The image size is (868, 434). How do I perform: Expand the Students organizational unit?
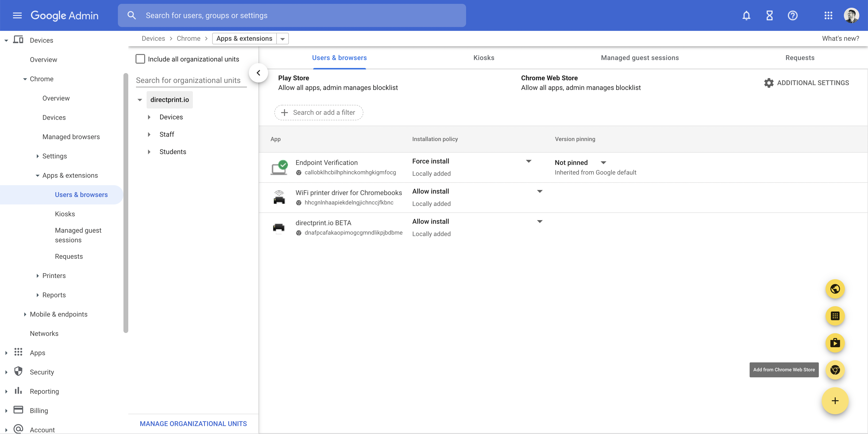pos(149,152)
